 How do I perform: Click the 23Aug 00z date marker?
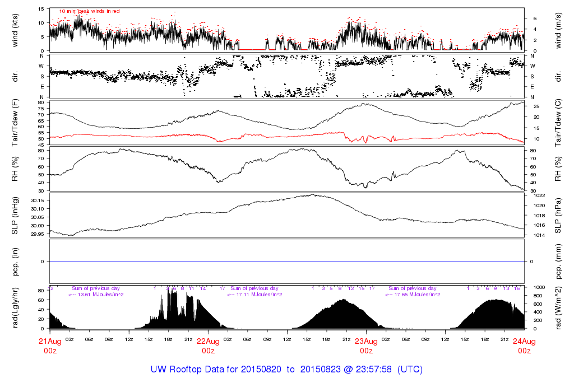pyautogui.click(x=366, y=346)
